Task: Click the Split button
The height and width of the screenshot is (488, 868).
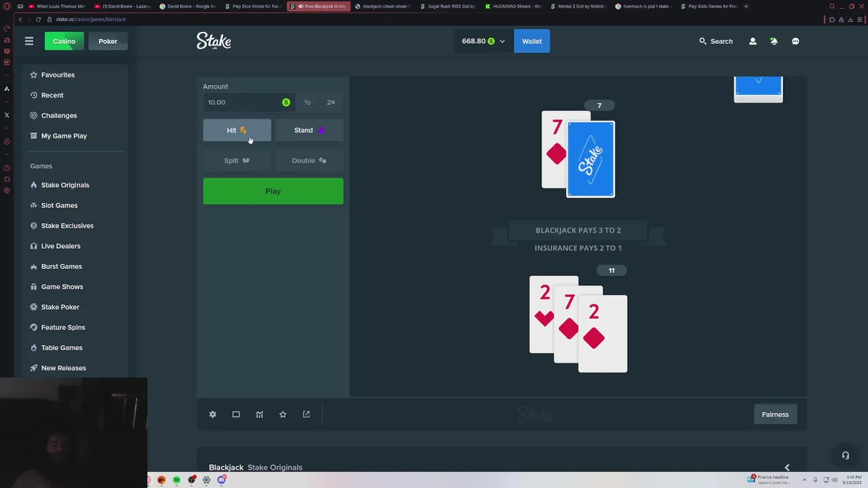Action: [x=237, y=161]
